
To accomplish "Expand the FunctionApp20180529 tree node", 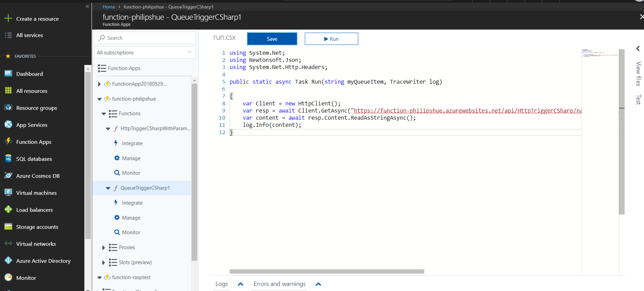I will 99,84.
